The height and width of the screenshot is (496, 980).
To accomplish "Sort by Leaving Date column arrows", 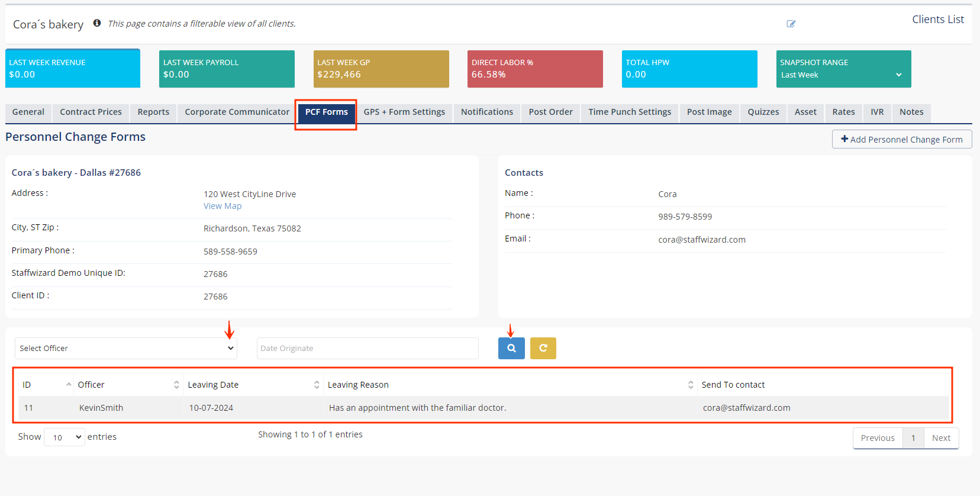I will (x=317, y=385).
